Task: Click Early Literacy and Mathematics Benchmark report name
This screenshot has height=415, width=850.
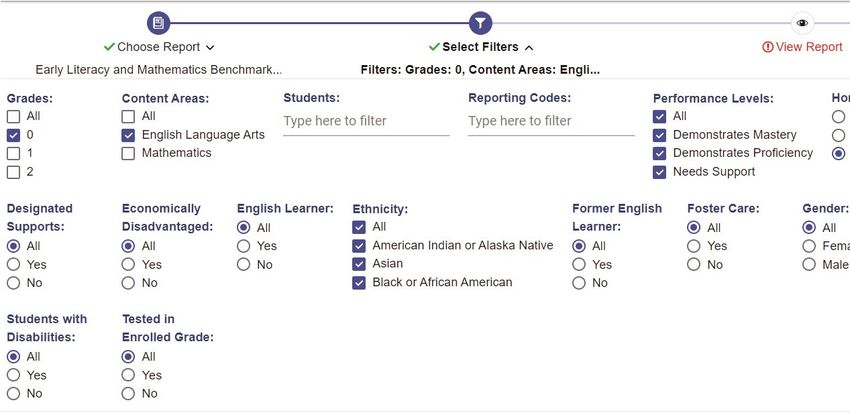Action: [x=159, y=70]
